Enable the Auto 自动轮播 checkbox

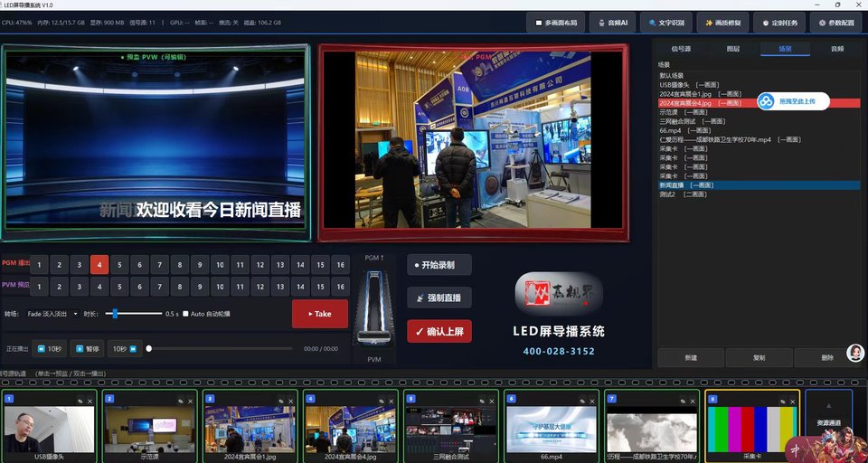click(185, 314)
